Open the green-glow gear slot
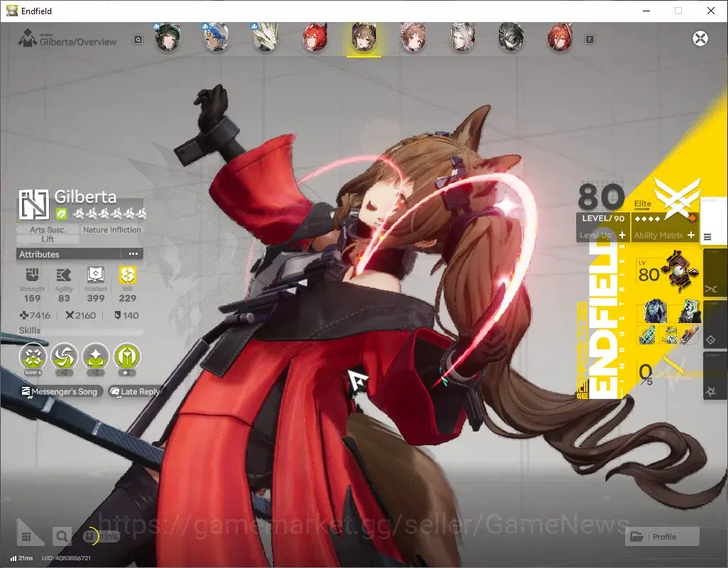Viewport: 728px width, 568px height. click(x=689, y=311)
